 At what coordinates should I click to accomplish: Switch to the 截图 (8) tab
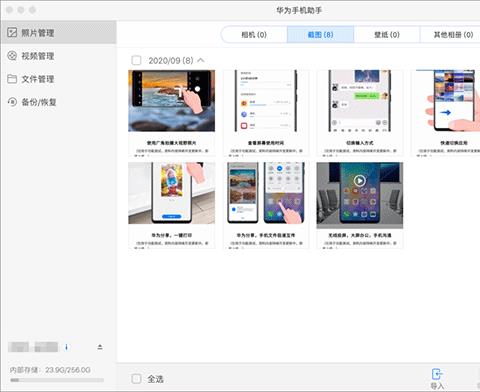(x=320, y=35)
